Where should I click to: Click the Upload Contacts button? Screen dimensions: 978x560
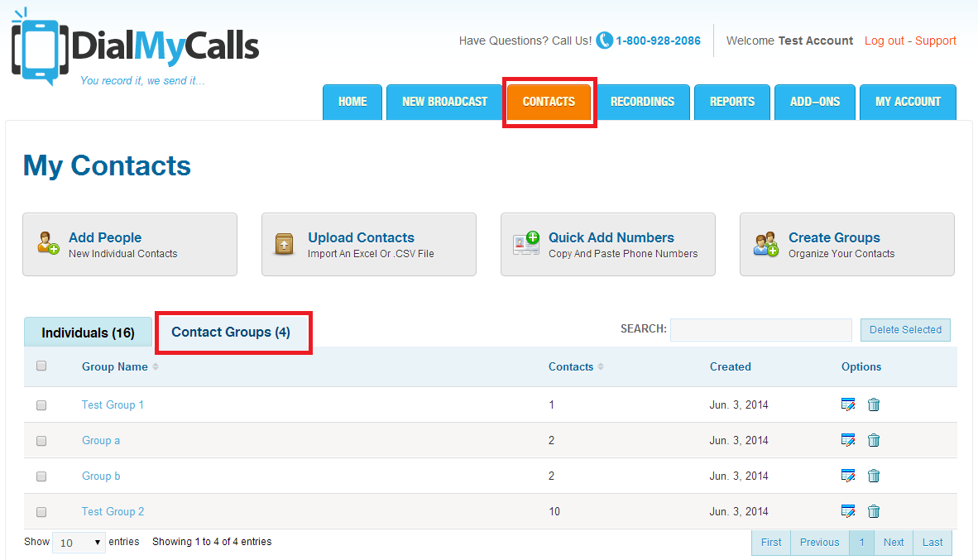pyautogui.click(x=369, y=245)
